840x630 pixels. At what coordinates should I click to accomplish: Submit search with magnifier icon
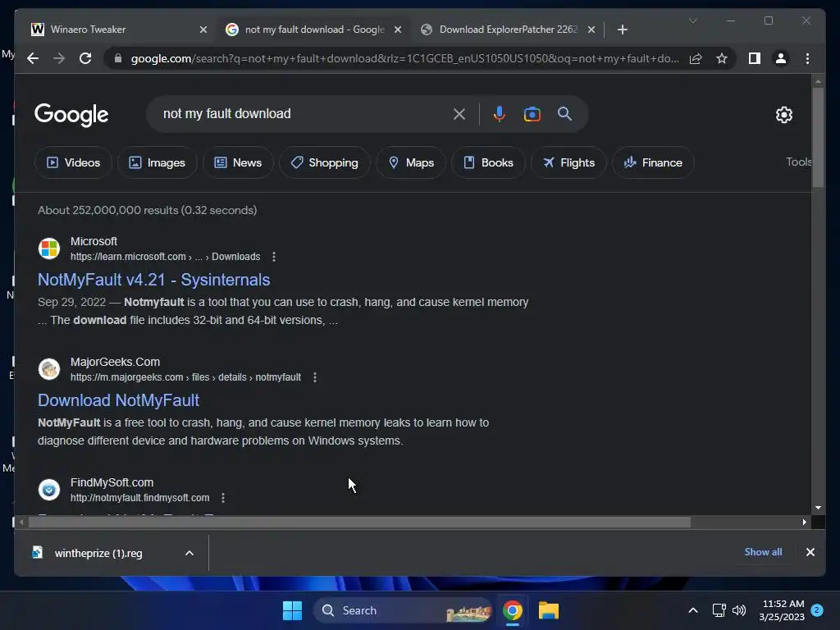pyautogui.click(x=564, y=113)
